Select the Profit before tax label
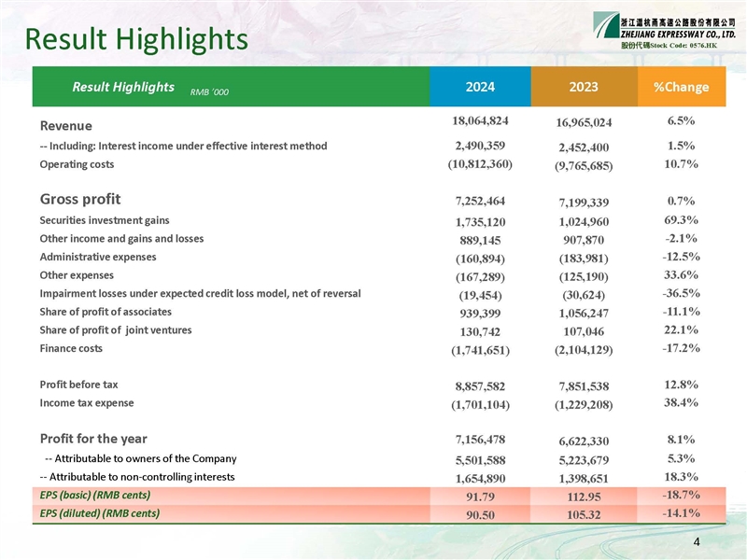The height and width of the screenshot is (560, 747). [x=79, y=385]
